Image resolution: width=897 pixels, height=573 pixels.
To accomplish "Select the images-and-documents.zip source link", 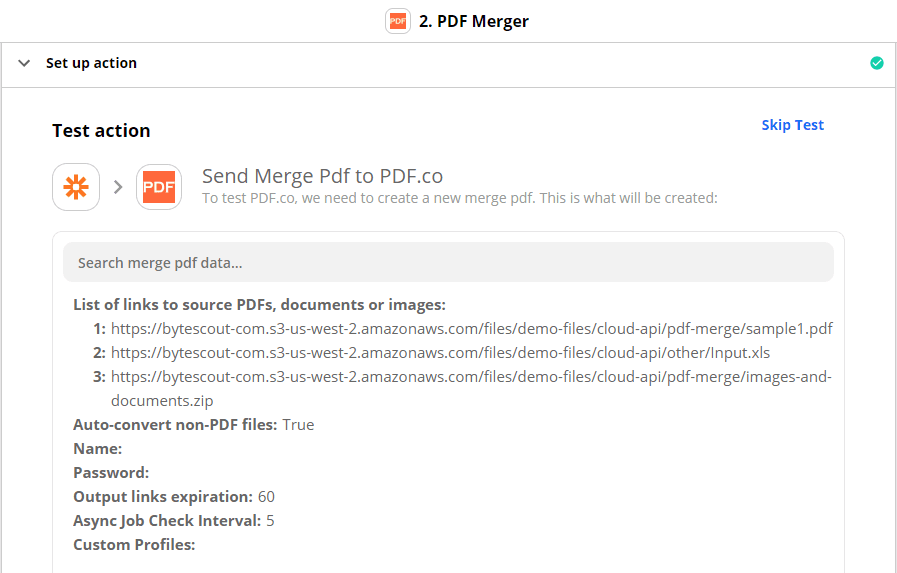I will coord(471,377).
